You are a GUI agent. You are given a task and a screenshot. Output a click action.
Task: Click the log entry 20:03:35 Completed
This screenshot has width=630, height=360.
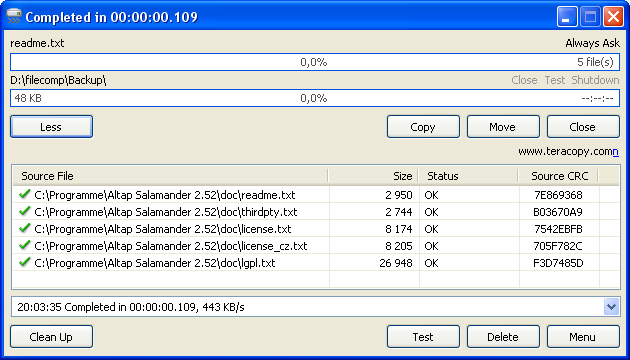[131, 307]
